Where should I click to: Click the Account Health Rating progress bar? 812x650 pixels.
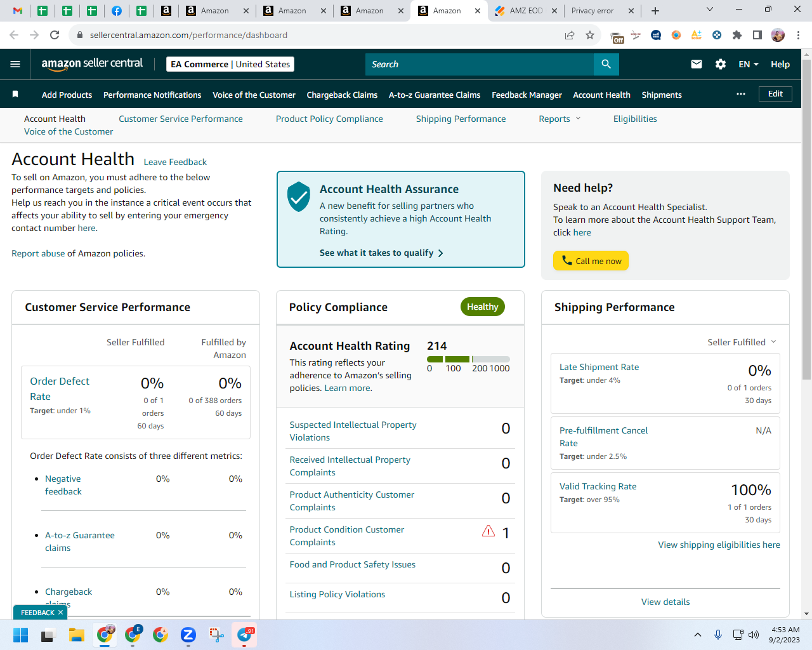(x=468, y=359)
